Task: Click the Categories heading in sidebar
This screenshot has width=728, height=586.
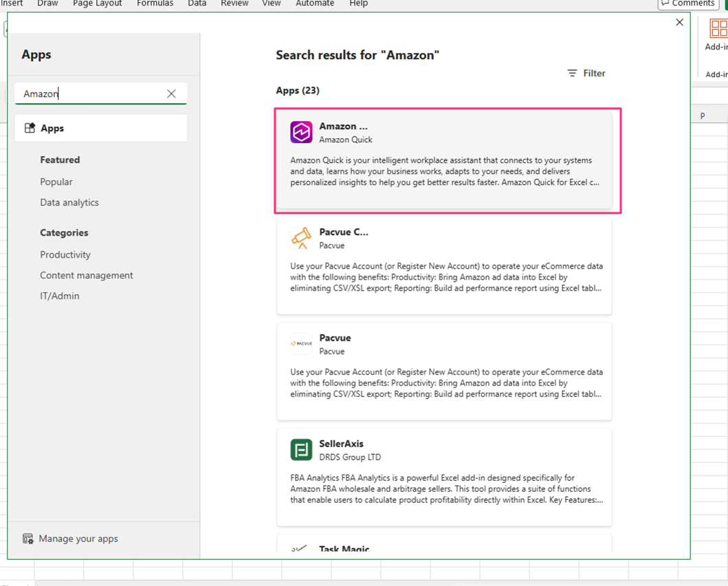Action: pos(64,232)
